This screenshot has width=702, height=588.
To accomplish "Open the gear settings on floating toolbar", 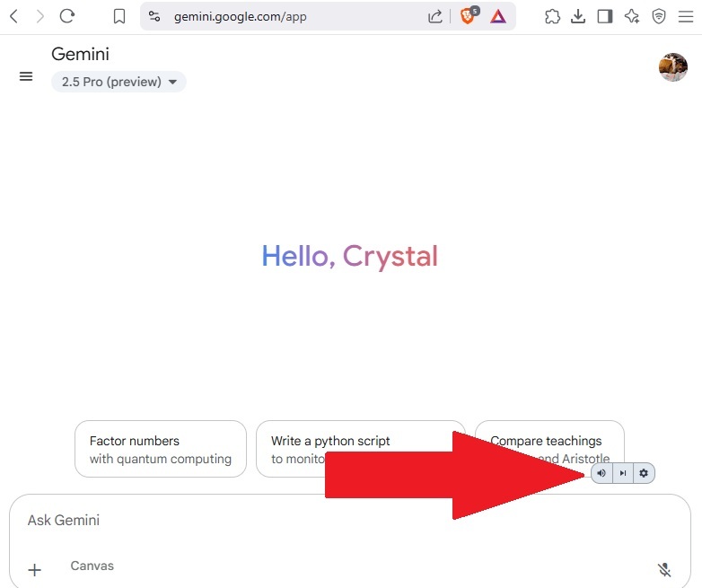I will click(644, 473).
